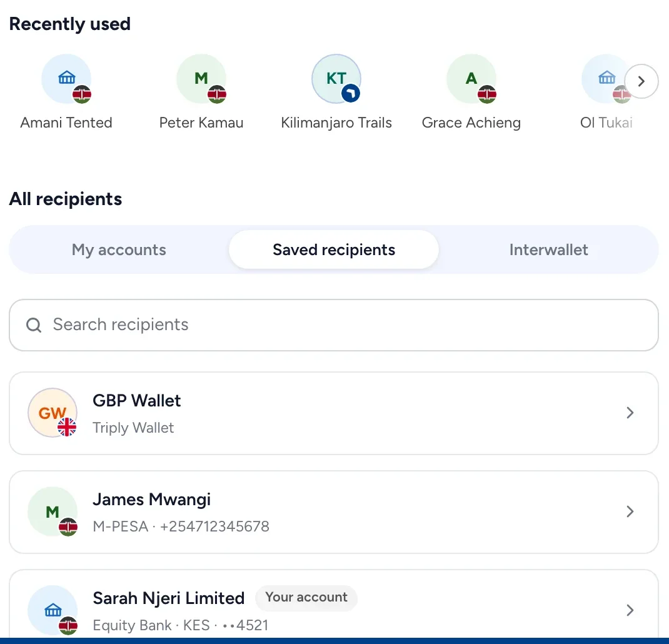Open Sarah Njeri Limited row chevron

[x=630, y=610]
